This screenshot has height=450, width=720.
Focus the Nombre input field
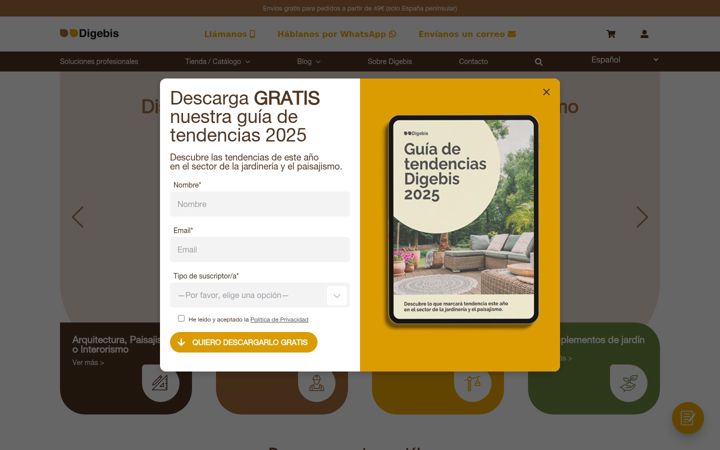[260, 204]
